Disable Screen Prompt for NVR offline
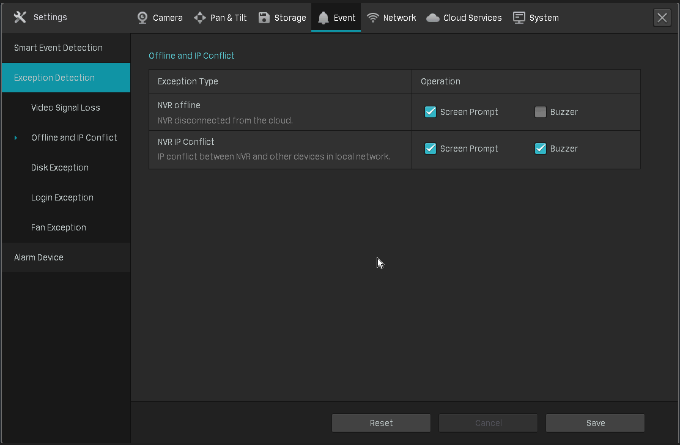680x445 pixels. [x=430, y=112]
